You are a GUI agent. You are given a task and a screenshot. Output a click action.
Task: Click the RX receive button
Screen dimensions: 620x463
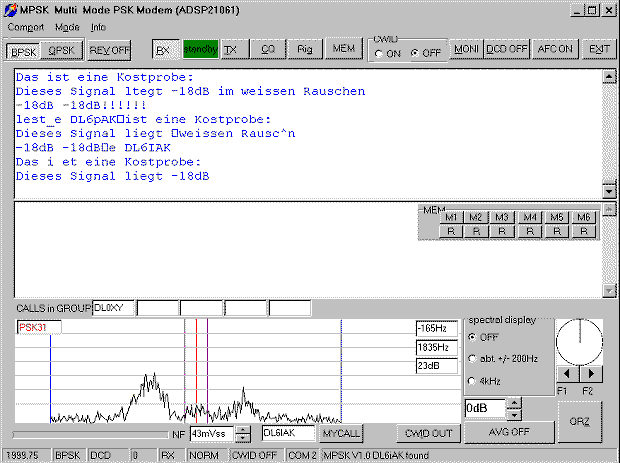point(163,49)
